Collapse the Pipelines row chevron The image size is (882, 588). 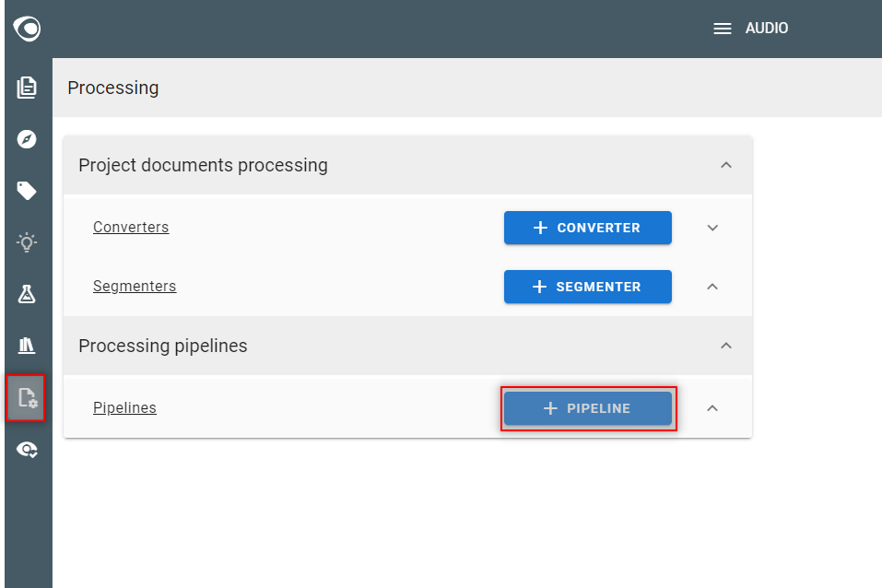point(712,408)
